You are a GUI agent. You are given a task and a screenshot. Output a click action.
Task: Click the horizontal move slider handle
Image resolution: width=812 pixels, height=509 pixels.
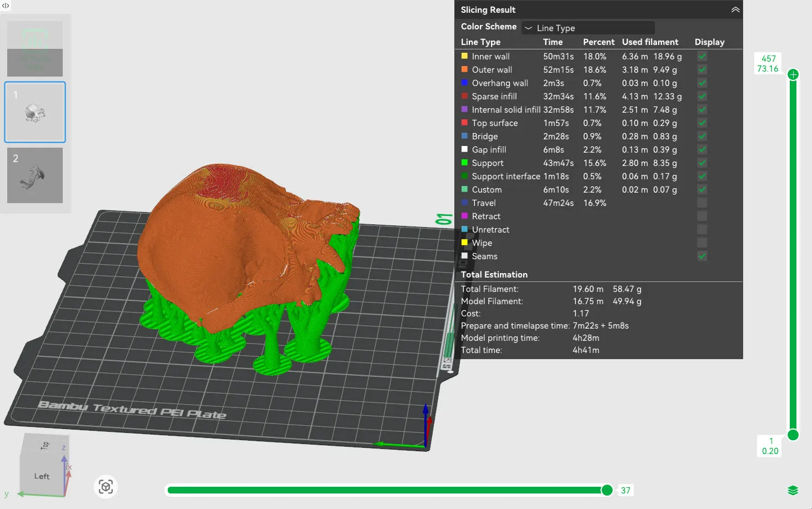(x=607, y=490)
